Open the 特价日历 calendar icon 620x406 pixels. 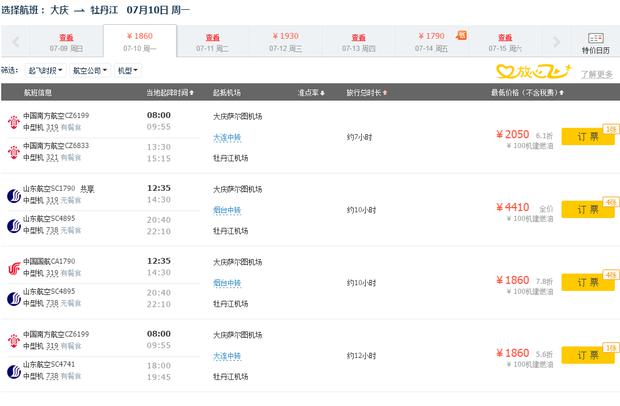[597, 39]
